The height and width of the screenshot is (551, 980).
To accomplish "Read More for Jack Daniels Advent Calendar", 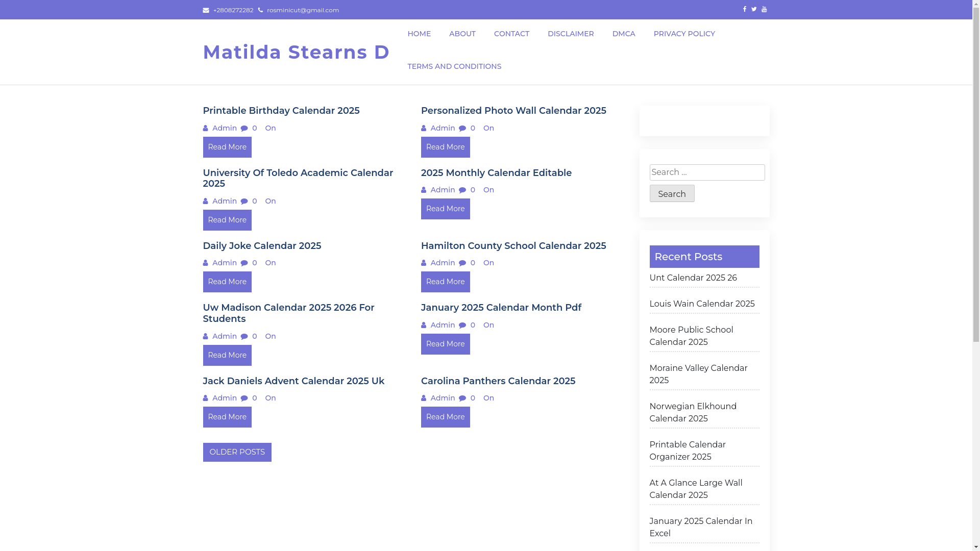I will tap(227, 417).
